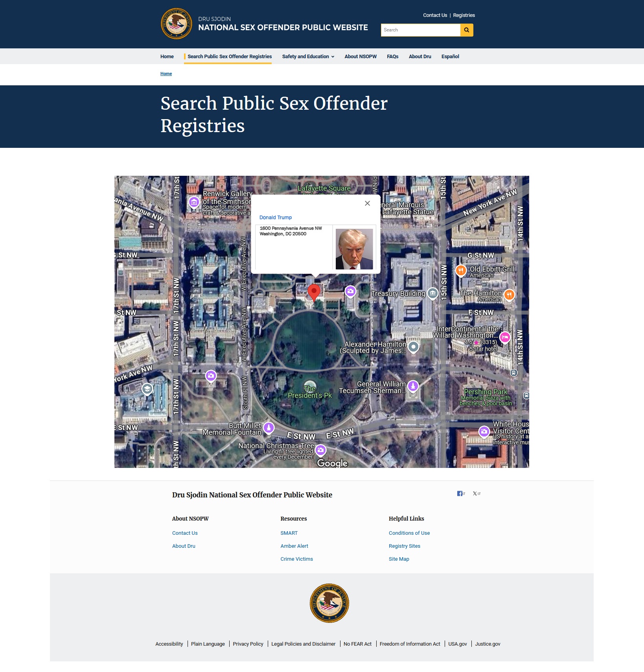Click Registries link in the top header
The height and width of the screenshot is (672, 644).
(x=464, y=15)
